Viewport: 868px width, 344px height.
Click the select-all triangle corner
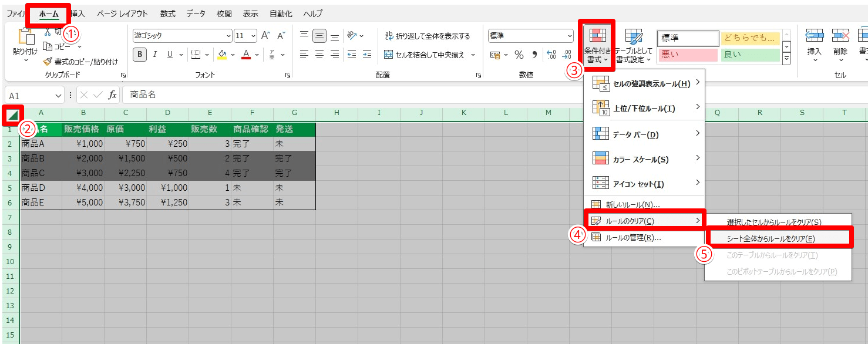(x=12, y=114)
